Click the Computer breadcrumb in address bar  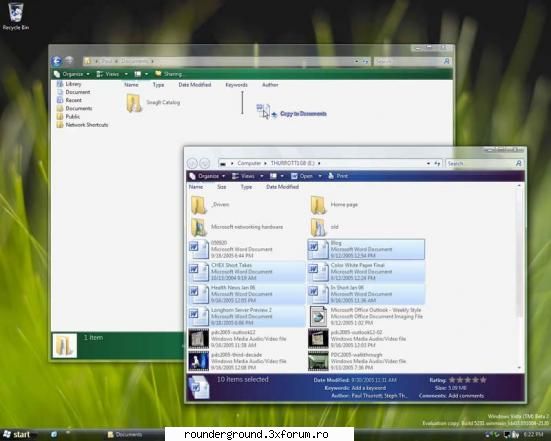coord(249,163)
